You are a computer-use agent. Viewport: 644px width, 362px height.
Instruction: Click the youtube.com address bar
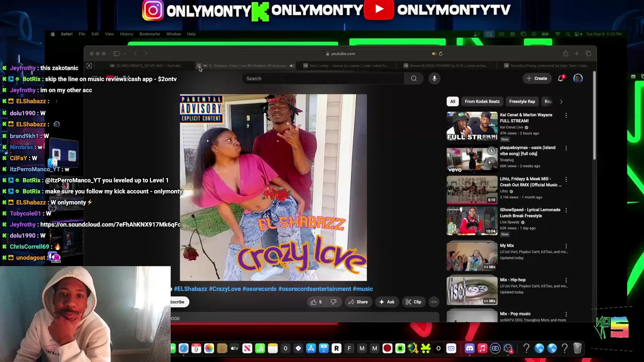[x=340, y=53]
